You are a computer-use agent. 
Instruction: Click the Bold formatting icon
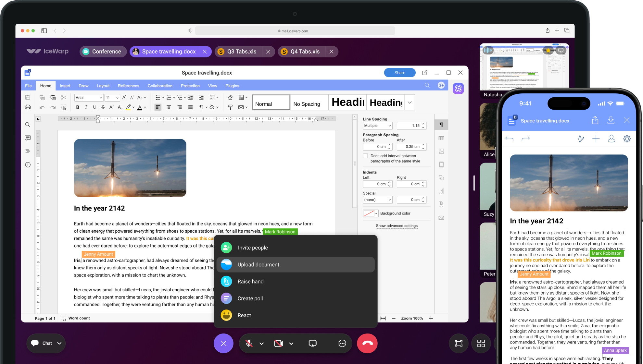coord(78,107)
